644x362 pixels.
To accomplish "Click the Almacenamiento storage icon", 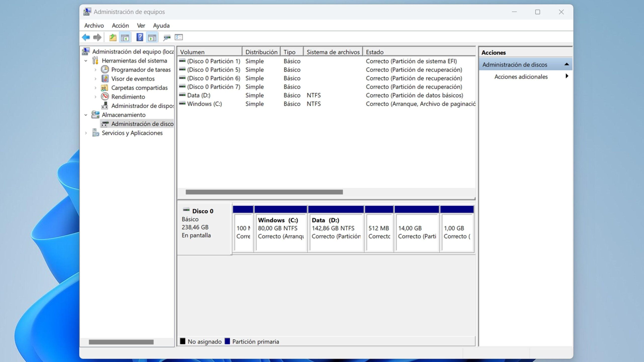I will [95, 115].
